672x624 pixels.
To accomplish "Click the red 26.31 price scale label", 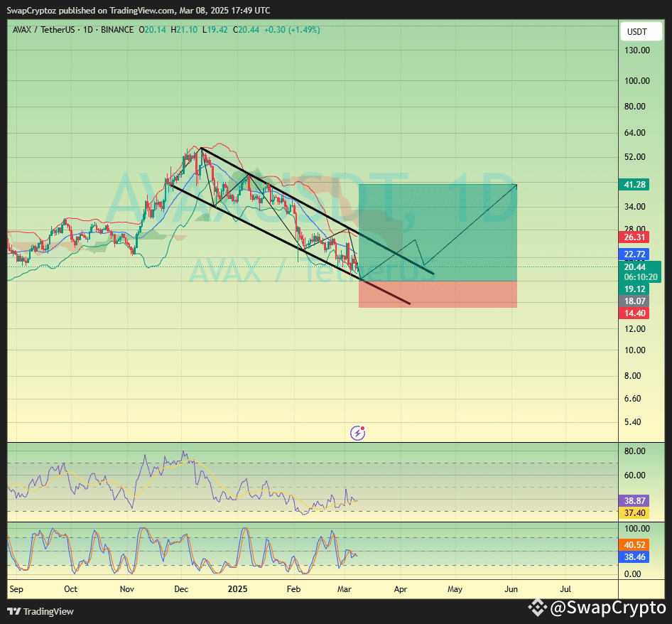I will coord(634,237).
